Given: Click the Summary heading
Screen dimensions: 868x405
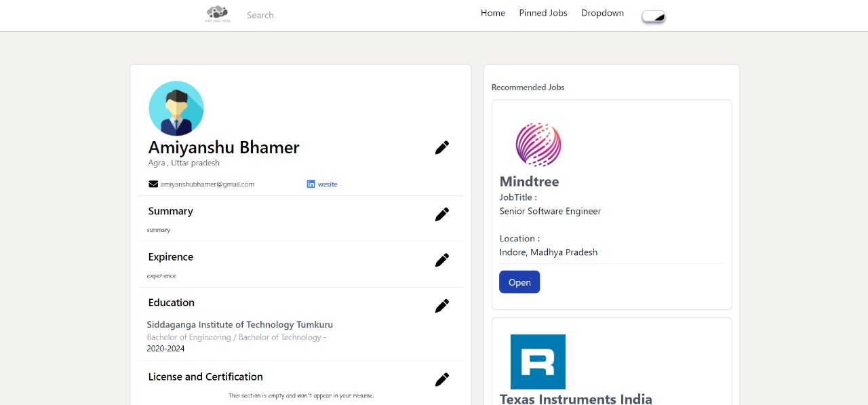Looking at the screenshot, I should click(170, 211).
